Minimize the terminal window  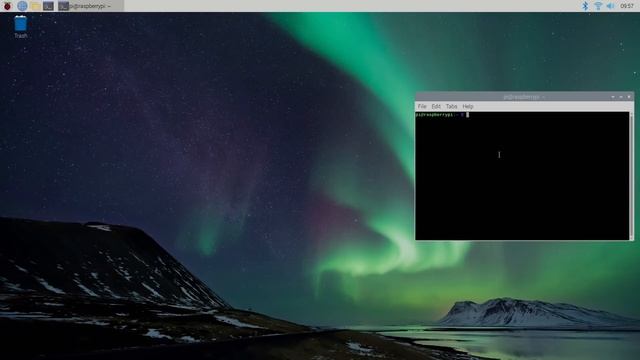[x=613, y=97]
